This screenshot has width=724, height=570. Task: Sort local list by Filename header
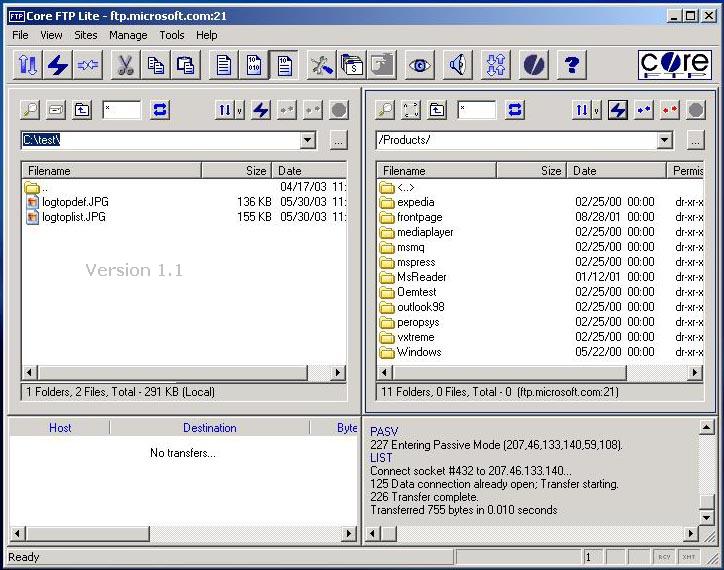point(111,171)
